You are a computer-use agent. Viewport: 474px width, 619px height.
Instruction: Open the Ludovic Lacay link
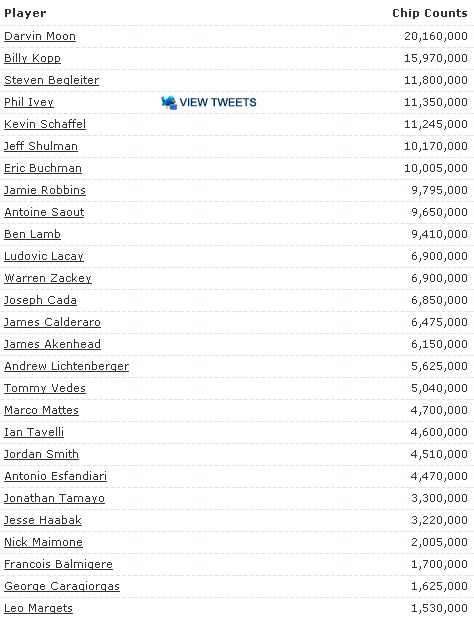pos(44,256)
